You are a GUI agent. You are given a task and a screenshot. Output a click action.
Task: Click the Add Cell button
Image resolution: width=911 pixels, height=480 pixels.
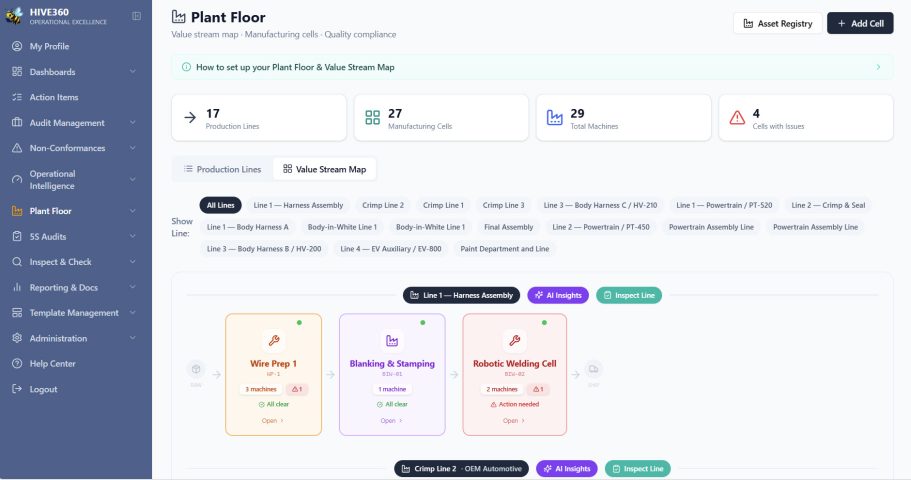point(860,23)
